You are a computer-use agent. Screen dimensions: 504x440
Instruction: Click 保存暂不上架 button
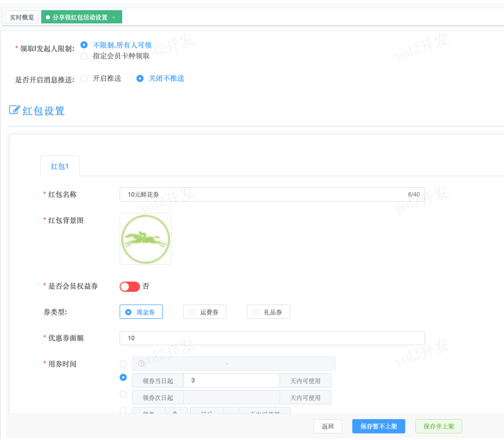click(x=379, y=426)
